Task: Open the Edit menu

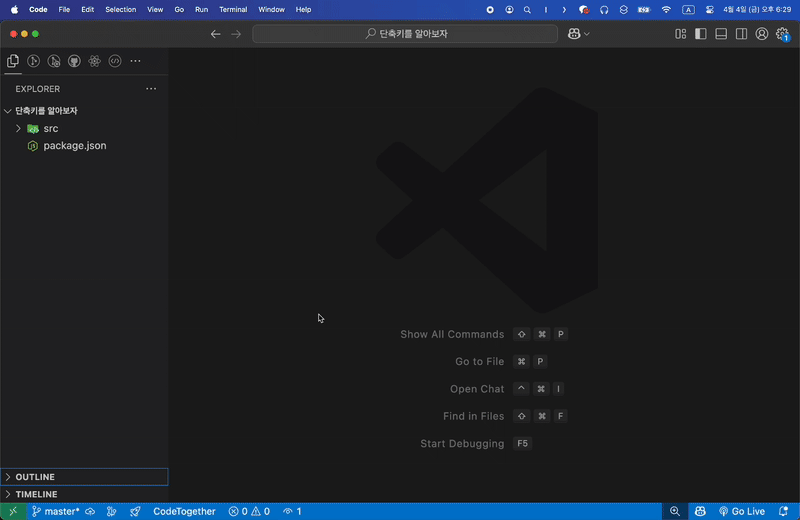Action: 88,10
